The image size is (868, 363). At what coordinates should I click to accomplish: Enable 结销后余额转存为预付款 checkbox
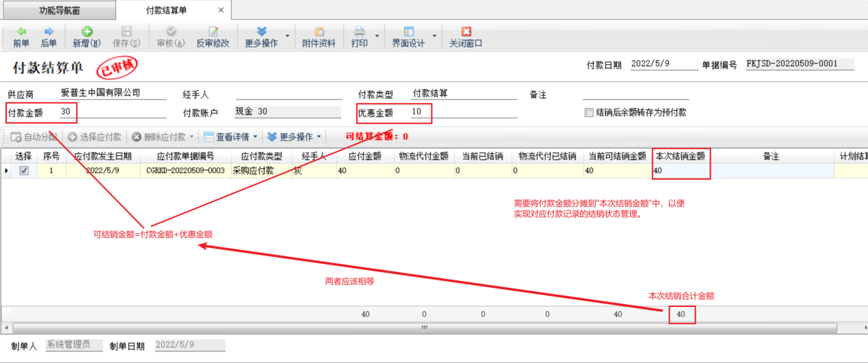pos(588,113)
